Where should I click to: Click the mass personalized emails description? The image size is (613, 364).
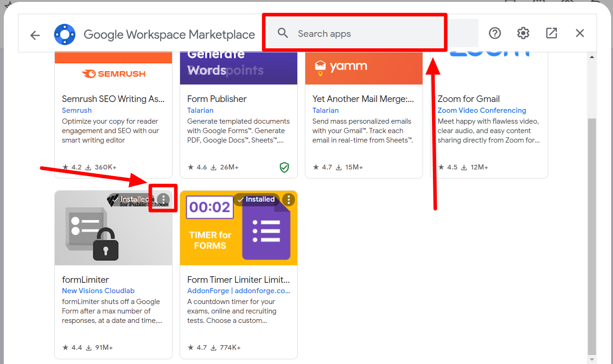tap(363, 131)
